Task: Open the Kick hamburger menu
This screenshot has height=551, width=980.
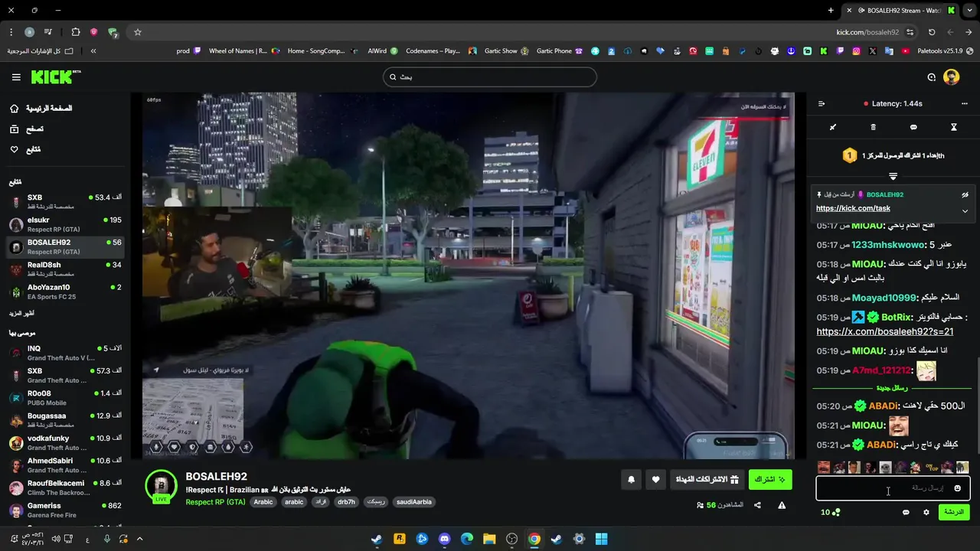Action: click(x=16, y=77)
